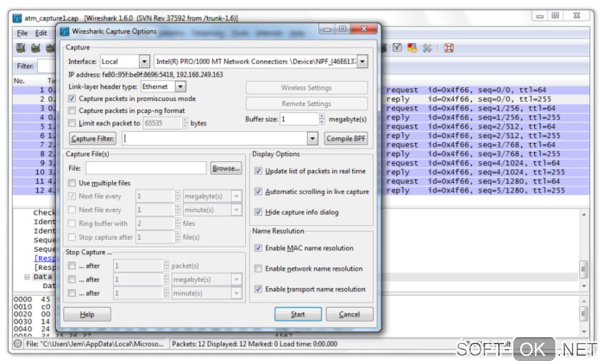Enable Limit each packet to checkbox
The image size is (604, 364).
(72, 123)
